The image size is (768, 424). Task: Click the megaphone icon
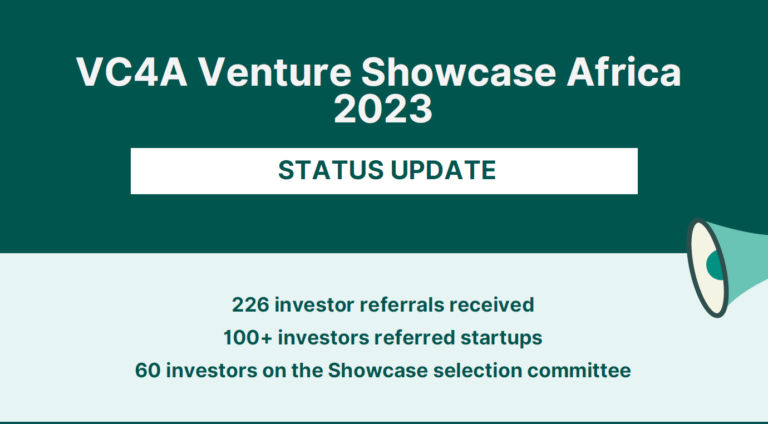727,267
